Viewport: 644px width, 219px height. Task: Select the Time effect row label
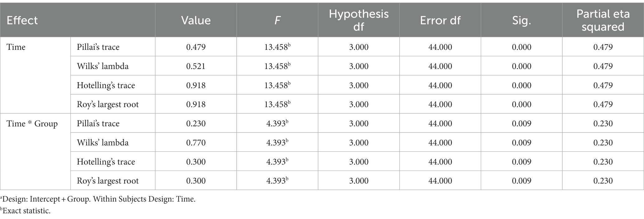16,47
